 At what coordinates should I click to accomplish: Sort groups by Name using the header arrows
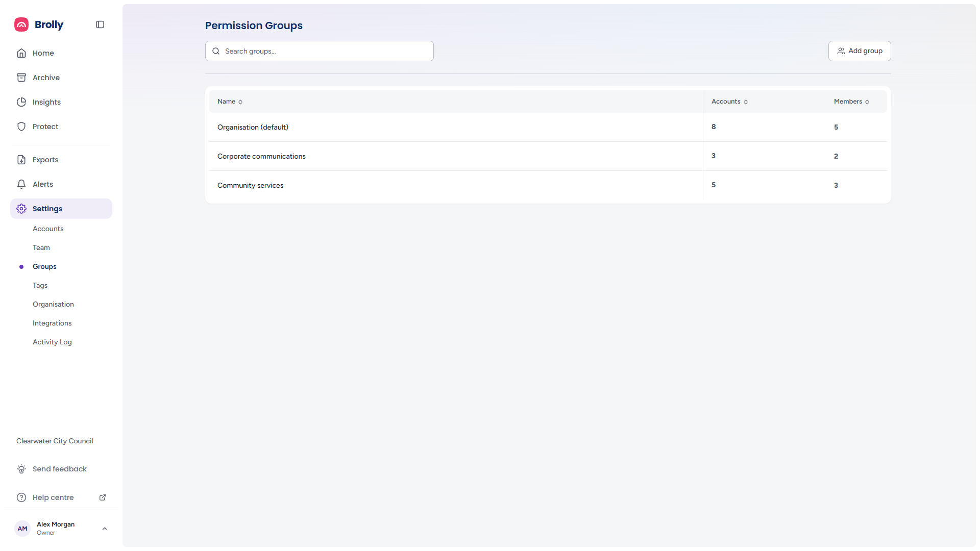point(240,102)
